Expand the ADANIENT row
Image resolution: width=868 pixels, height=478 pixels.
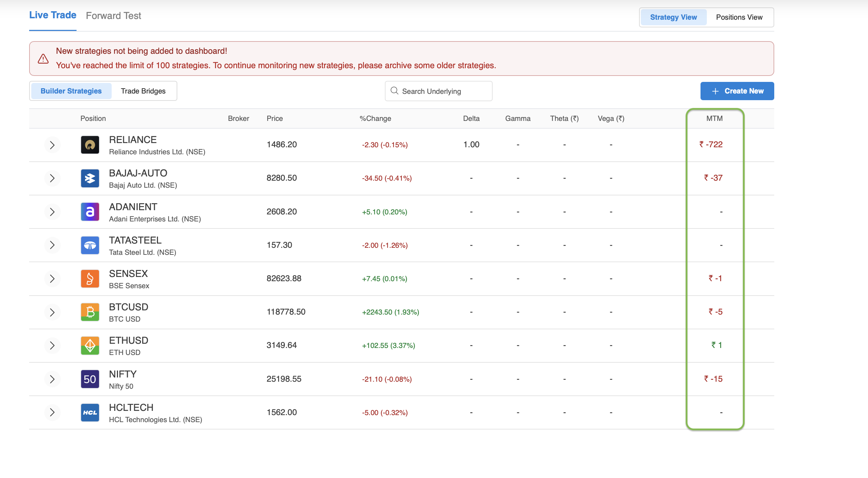tap(52, 212)
